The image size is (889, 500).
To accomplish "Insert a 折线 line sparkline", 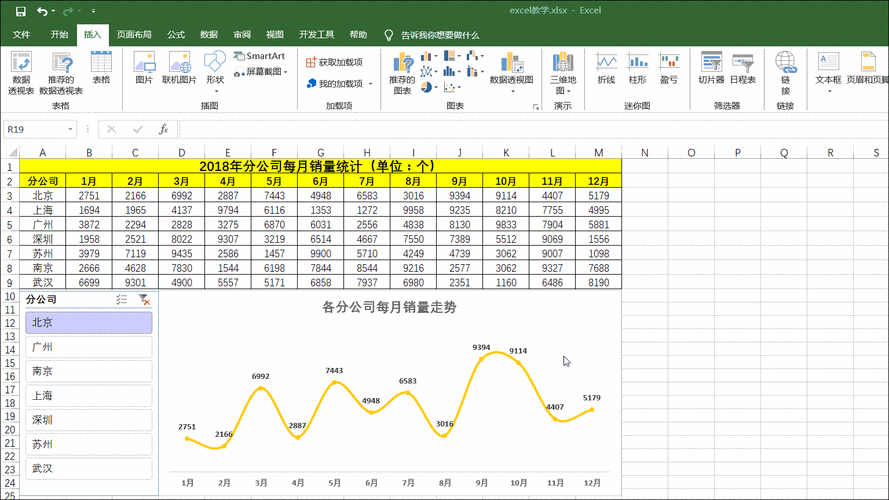I will click(606, 68).
